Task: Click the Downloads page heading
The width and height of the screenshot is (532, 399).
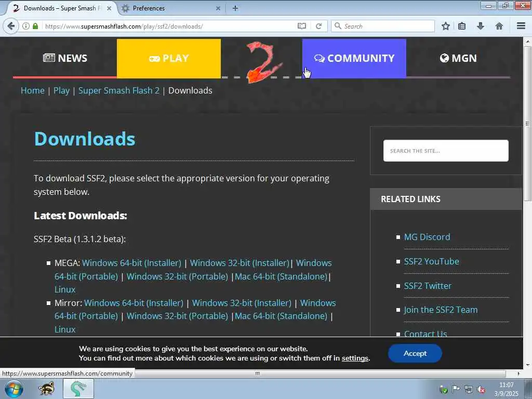Action: pos(85,139)
